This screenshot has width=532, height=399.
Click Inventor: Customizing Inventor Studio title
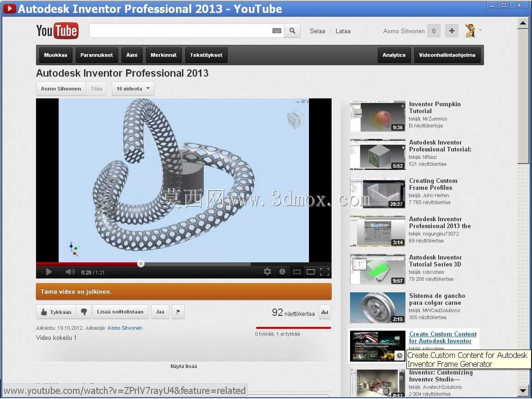click(441, 376)
